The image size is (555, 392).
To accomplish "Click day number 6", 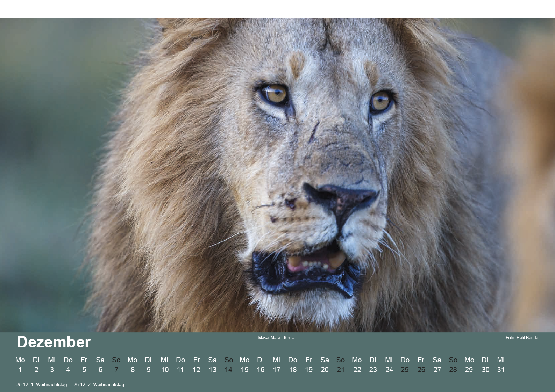I will [x=100, y=370].
